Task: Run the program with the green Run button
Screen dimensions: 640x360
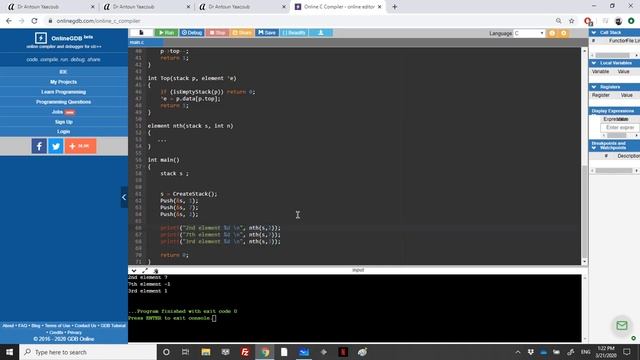Action: [167, 33]
